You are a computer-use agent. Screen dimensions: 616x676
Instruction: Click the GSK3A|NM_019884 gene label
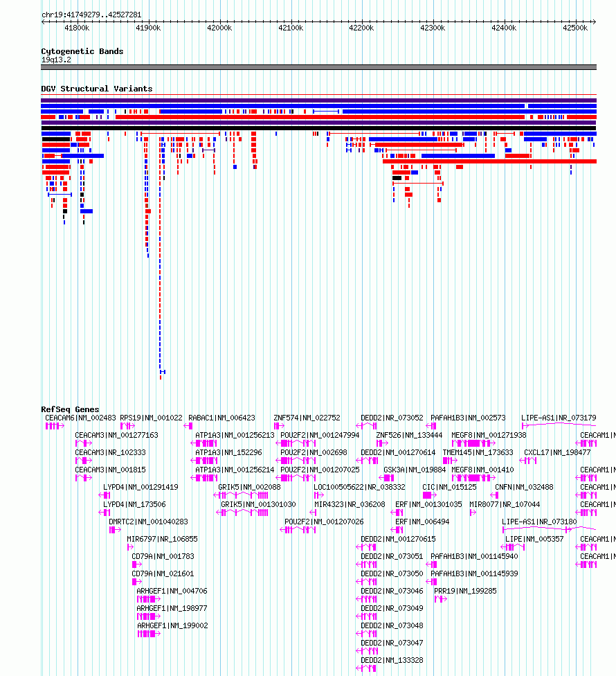click(415, 470)
